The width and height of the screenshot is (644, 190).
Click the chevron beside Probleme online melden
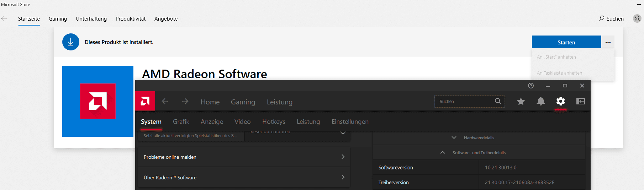coord(343,157)
